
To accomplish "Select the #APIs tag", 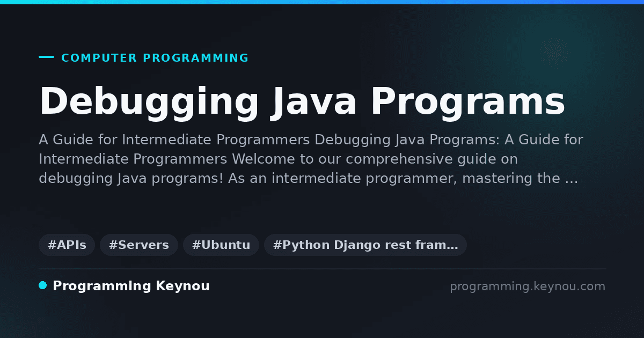I will click(67, 245).
